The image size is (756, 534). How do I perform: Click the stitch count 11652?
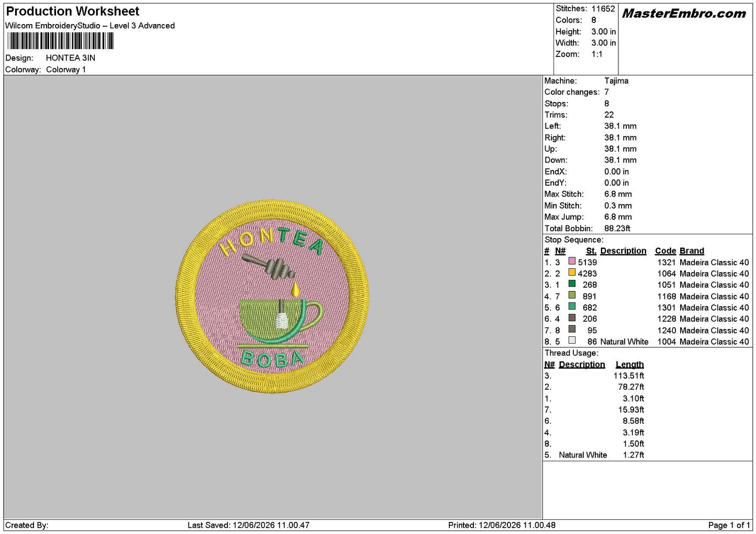(603, 9)
